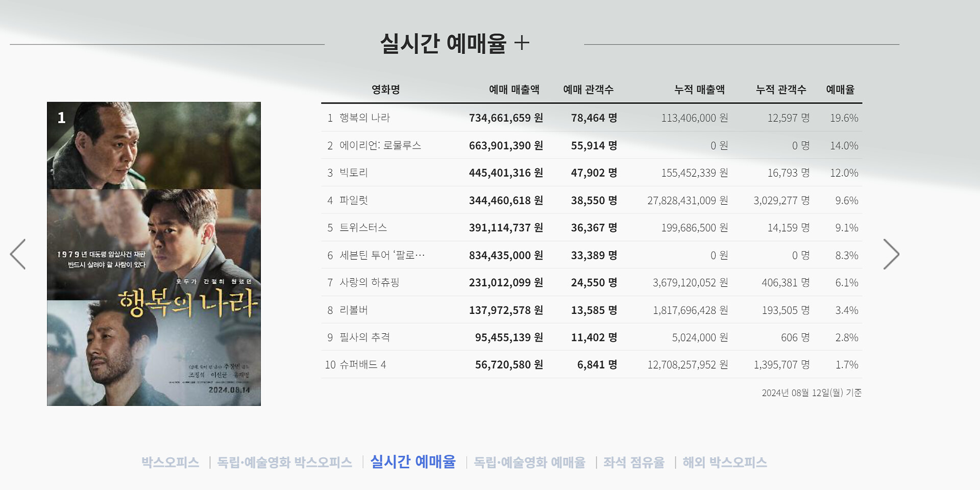Select the 실시간 예매율 tab
Image resolution: width=980 pixels, height=490 pixels.
[413, 462]
